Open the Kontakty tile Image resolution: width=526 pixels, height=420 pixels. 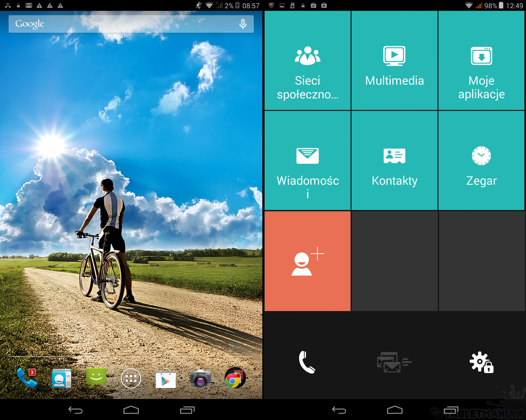pyautogui.click(x=394, y=161)
